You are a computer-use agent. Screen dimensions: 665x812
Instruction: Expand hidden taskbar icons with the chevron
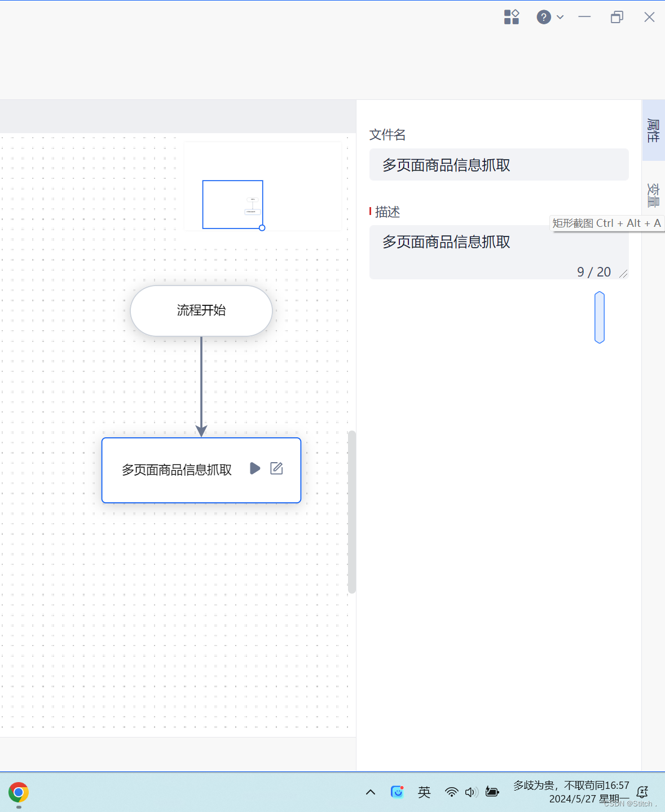(371, 792)
